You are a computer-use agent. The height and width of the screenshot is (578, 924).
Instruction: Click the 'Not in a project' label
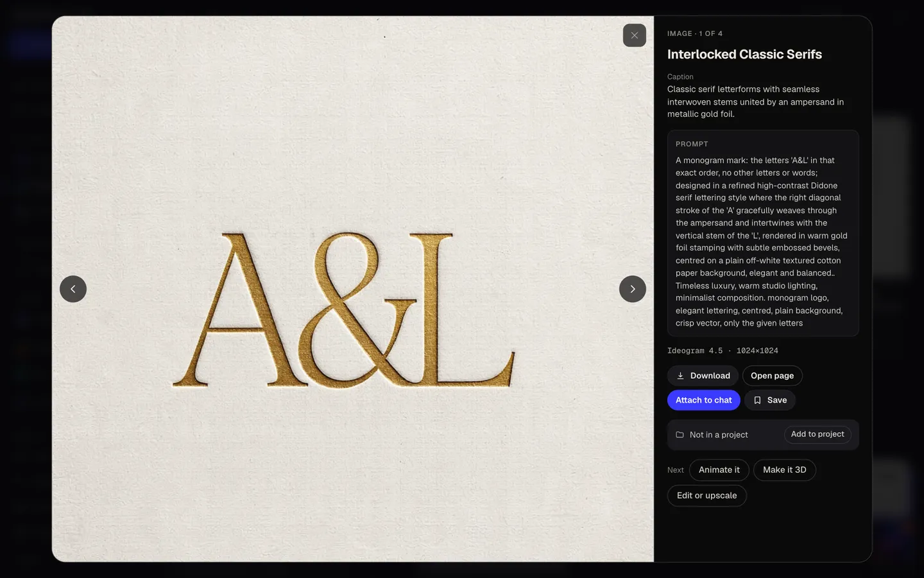coord(719,435)
